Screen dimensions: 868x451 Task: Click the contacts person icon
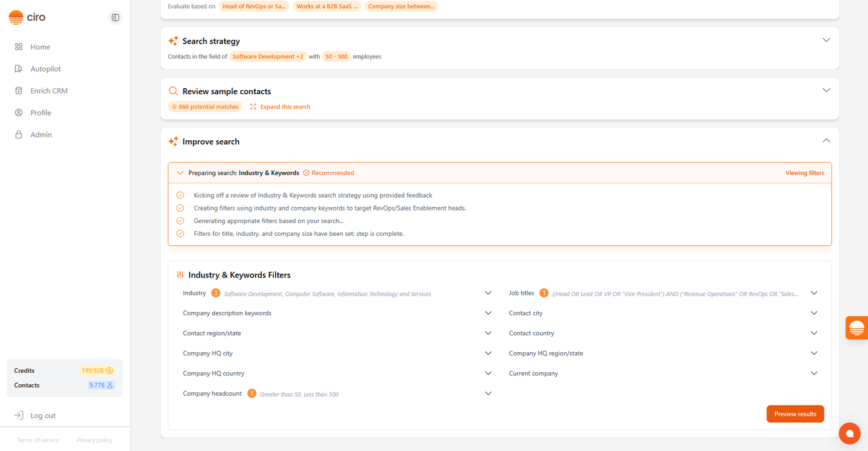[110, 386]
